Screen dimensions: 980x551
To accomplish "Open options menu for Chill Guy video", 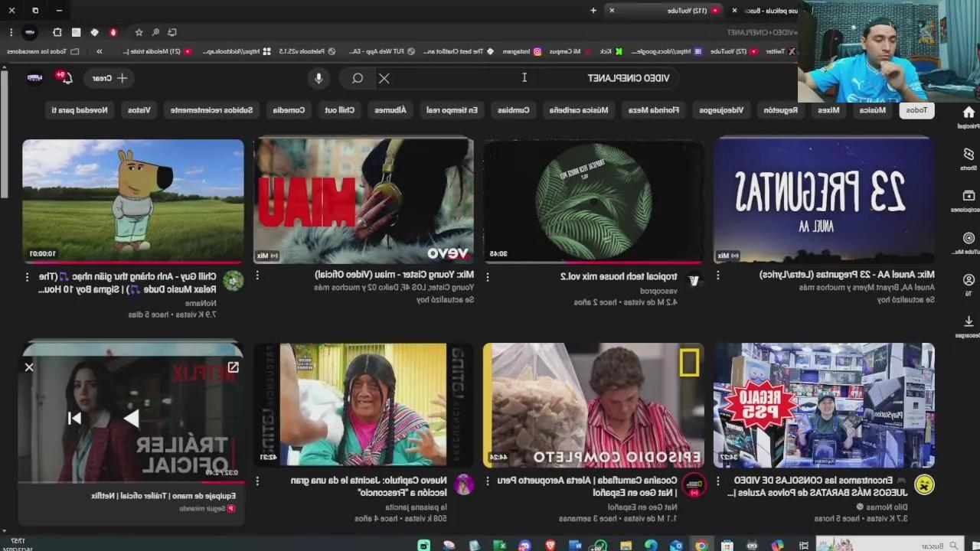I will pos(27,276).
